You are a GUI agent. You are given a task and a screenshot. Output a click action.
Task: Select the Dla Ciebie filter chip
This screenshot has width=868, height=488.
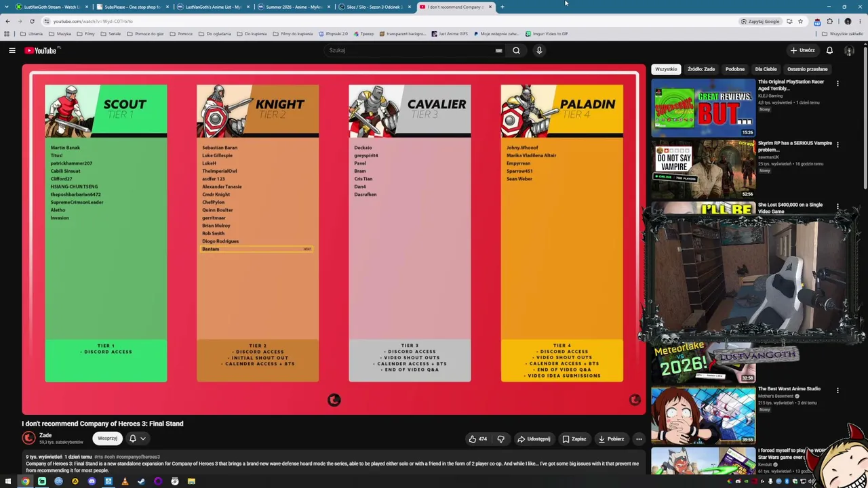click(x=766, y=69)
